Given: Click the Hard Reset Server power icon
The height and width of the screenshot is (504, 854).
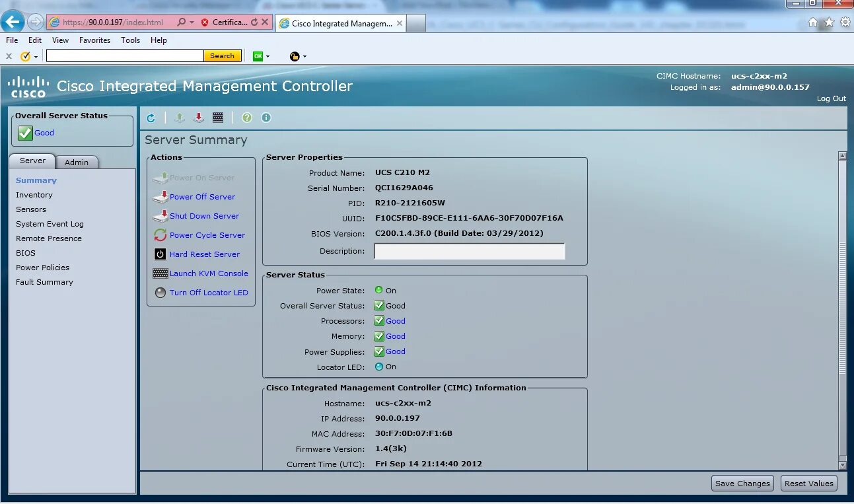Looking at the screenshot, I should click(x=160, y=254).
